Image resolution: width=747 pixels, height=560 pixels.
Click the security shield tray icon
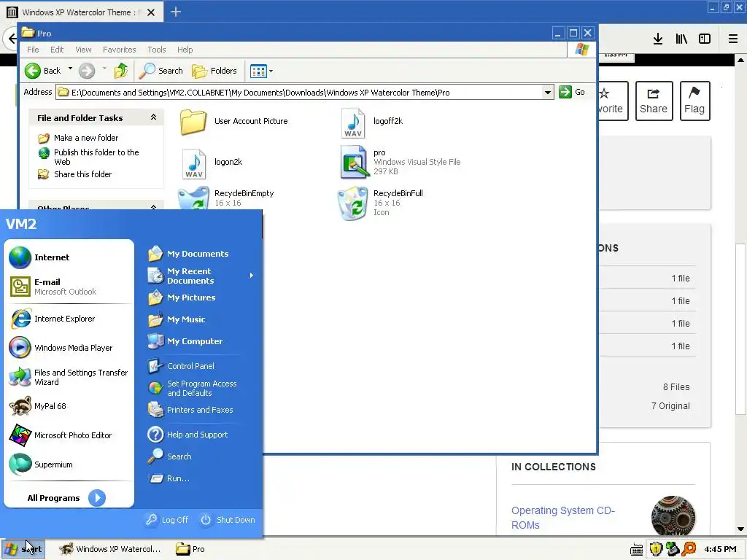click(x=656, y=549)
